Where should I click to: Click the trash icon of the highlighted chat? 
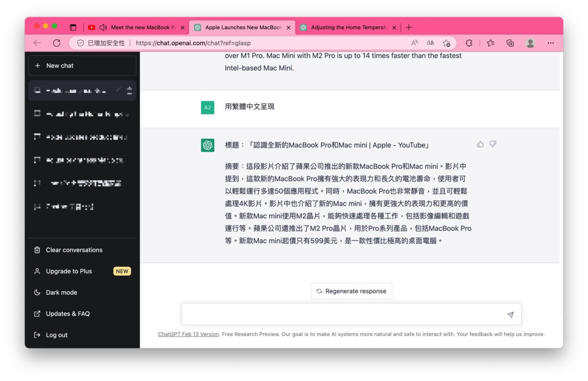(x=129, y=91)
